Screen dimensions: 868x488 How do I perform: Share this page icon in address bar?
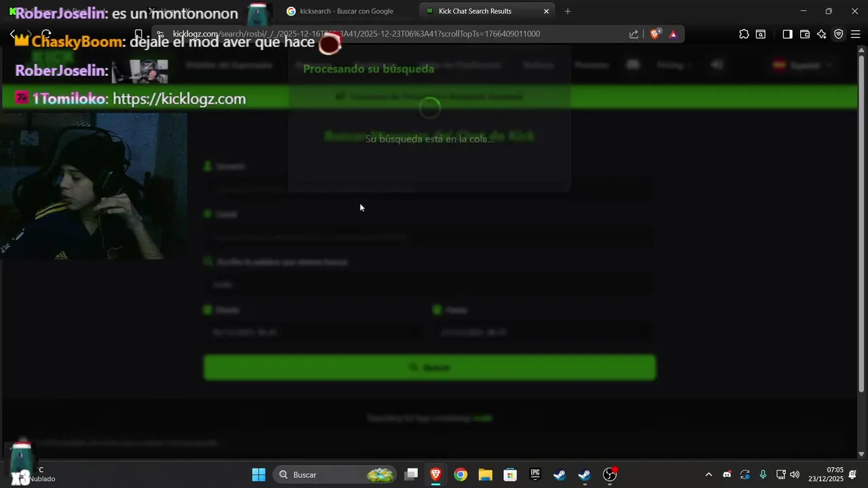634,34
